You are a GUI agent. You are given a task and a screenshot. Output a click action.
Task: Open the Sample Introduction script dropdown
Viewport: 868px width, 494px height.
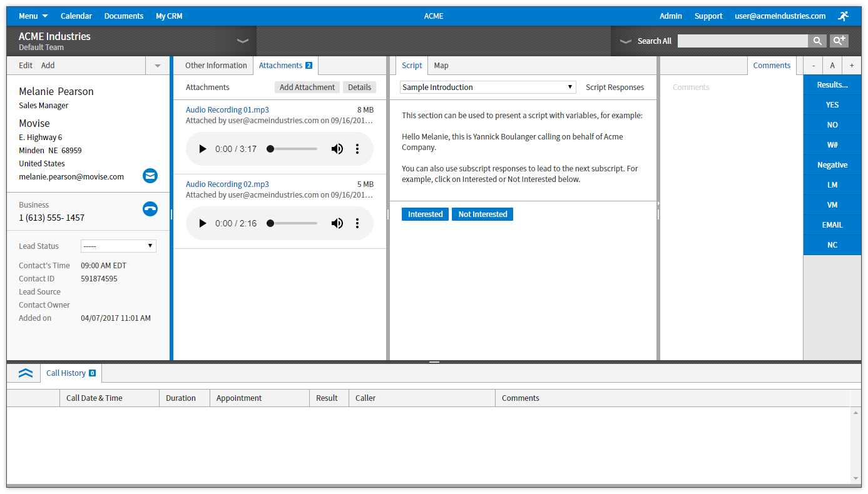tap(488, 88)
